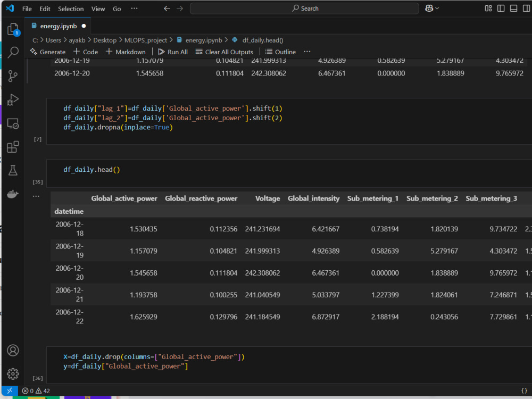Open the Docker whale view
Screen dimensions: 532x399
tap(13, 194)
